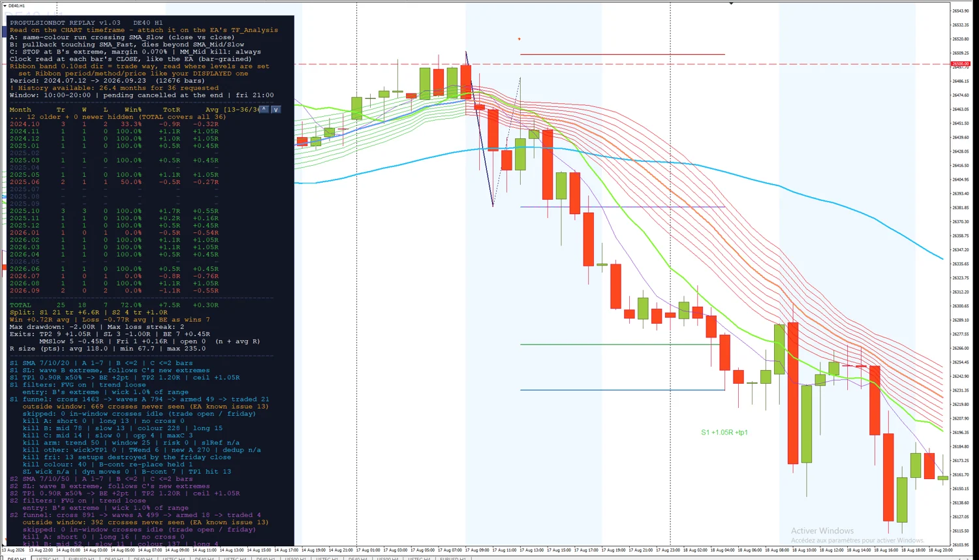Select the solid red horizontal level line
The image size is (979, 560).
pos(623,54)
